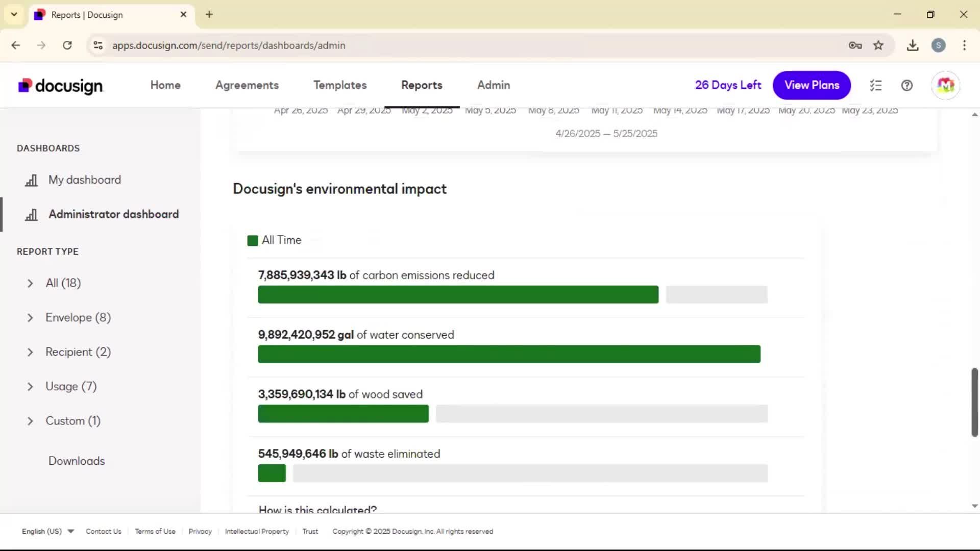This screenshot has height=551, width=980.
Task: Click the 'All Time' legend label
Action: pyautogui.click(x=282, y=240)
